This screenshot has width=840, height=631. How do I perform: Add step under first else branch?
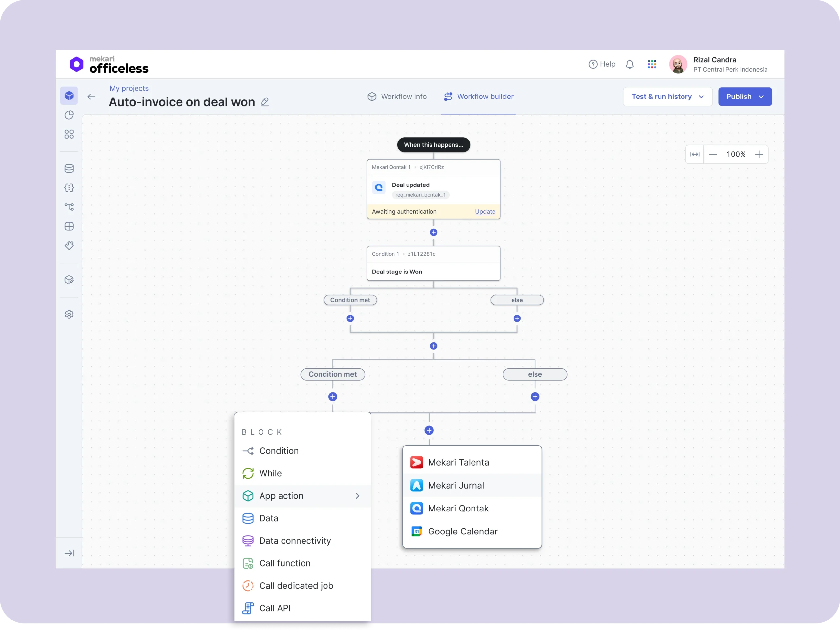(x=517, y=318)
